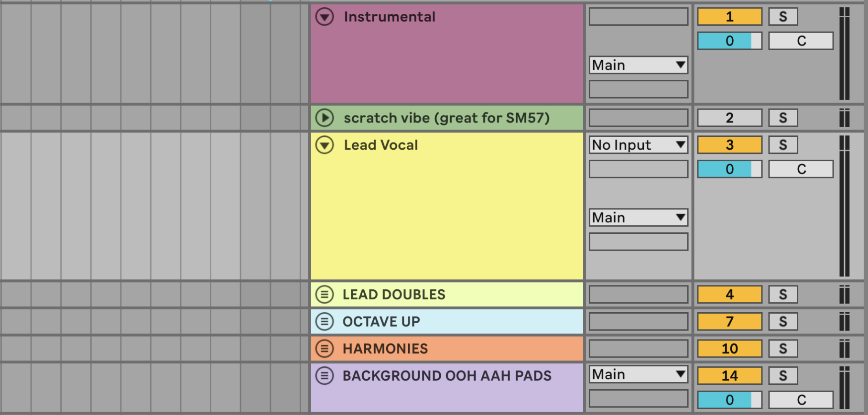Click the OCTAVE UP group icon
868x415 pixels.
click(x=325, y=322)
